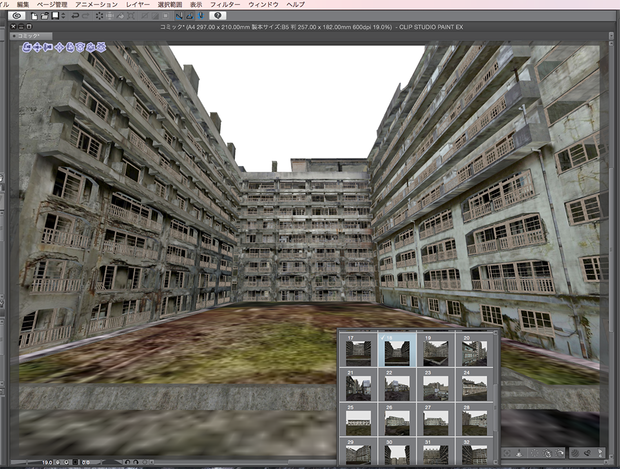Click the preset list scroll-down arrow
The image size is (620, 469).
(497, 461)
